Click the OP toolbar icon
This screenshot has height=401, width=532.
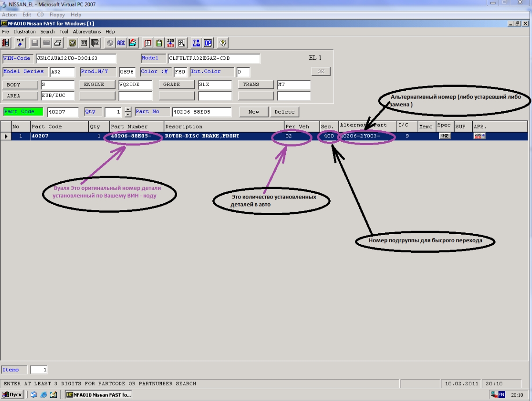[208, 43]
